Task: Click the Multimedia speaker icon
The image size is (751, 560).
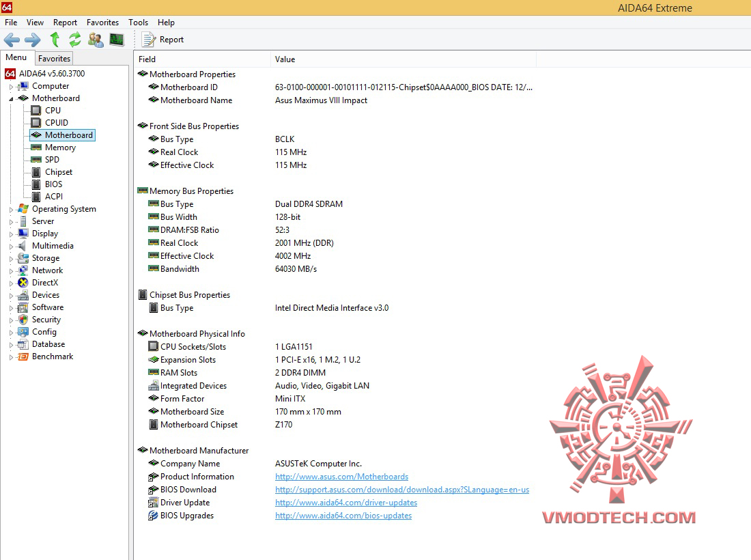Action: 22,246
